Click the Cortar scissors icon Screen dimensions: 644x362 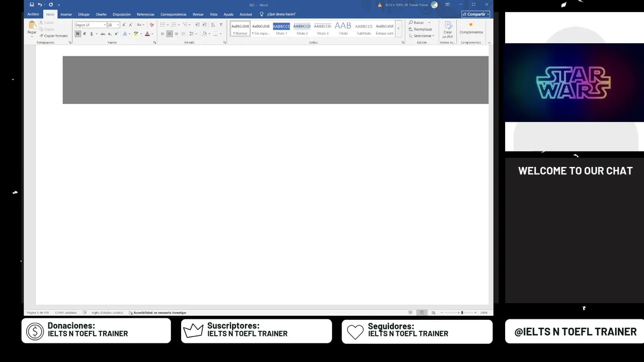[41, 23]
